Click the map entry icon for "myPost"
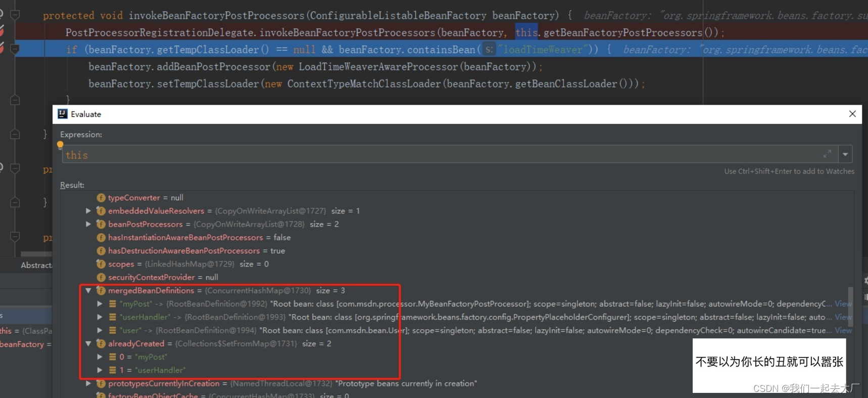868x398 pixels. pyautogui.click(x=113, y=303)
